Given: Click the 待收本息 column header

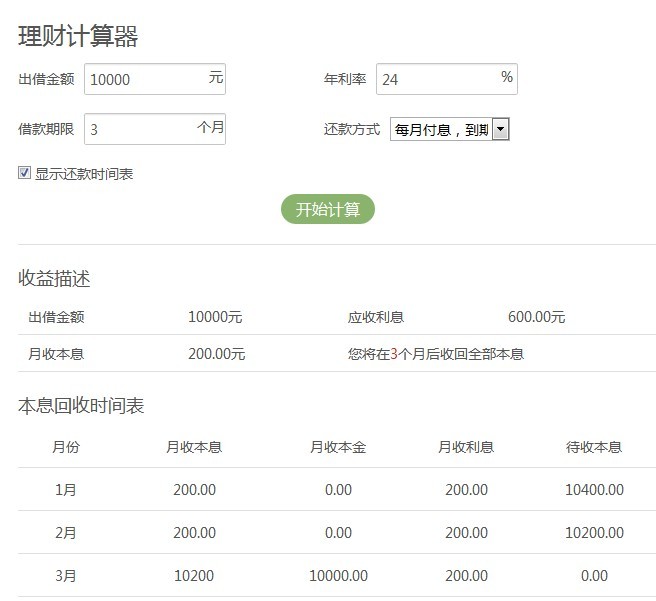Looking at the screenshot, I should [x=594, y=447].
